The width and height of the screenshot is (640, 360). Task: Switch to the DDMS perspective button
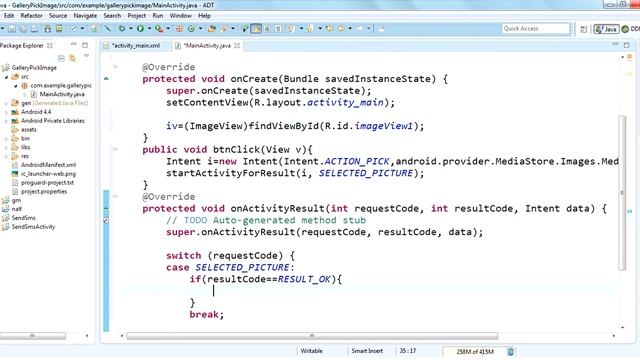pyautogui.click(x=631, y=29)
